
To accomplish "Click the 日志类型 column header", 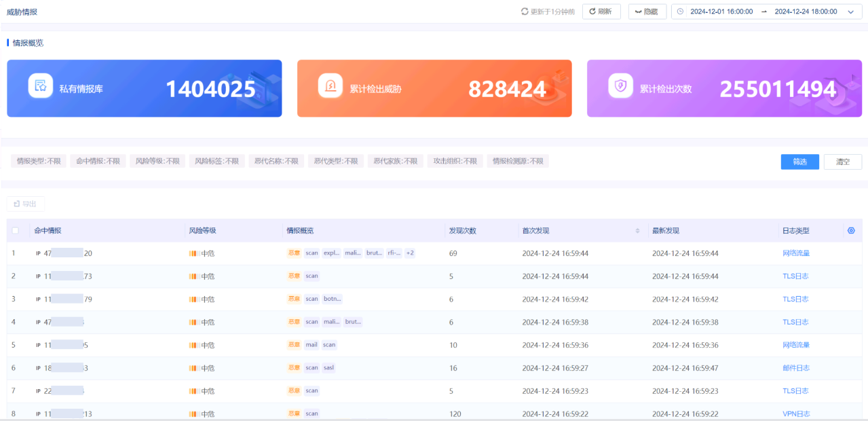I will [x=796, y=231].
